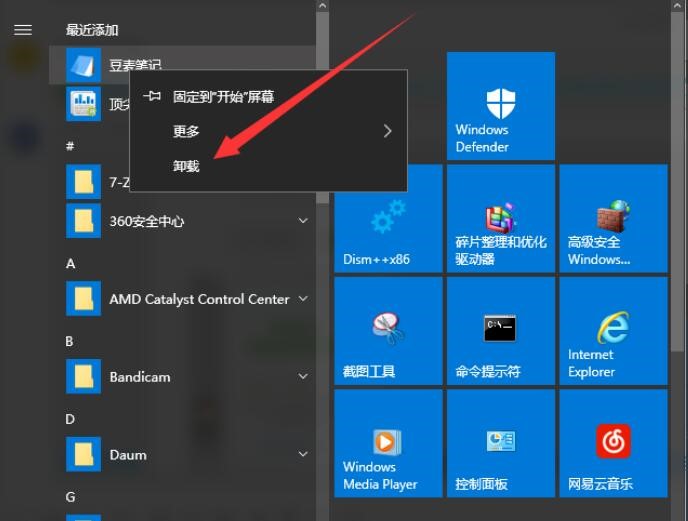Click the 豆表笔记 app icon
Screen dimensions: 688x521
(x=83, y=65)
